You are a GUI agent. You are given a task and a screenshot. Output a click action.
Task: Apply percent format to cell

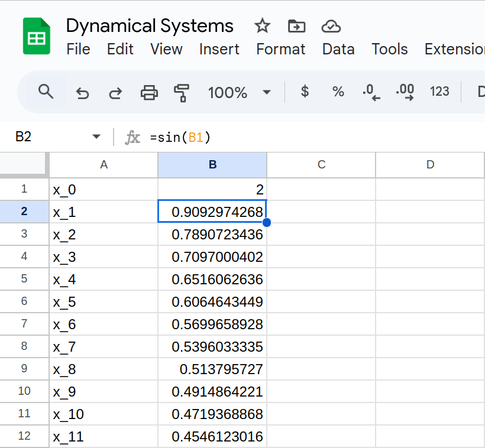338,92
